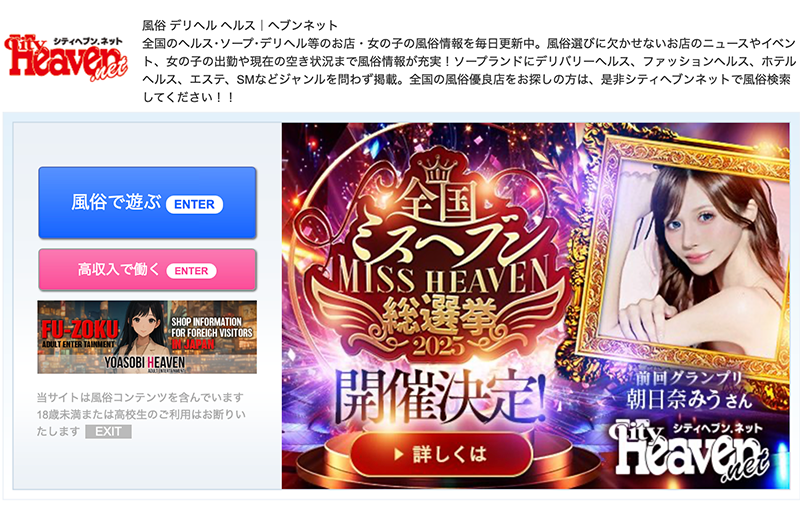Click the FU-ZOKU red text on banner
This screenshot has width=800, height=505.
coord(80,329)
